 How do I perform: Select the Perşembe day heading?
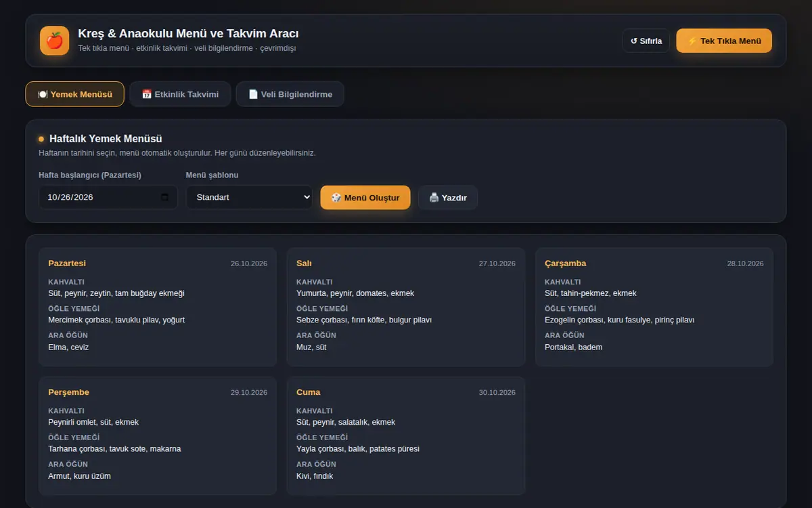[x=68, y=392]
